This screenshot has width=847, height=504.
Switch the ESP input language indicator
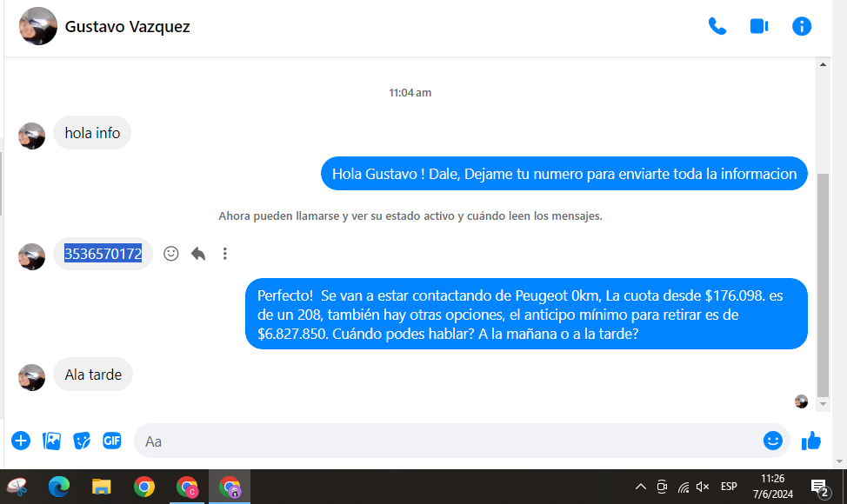[x=729, y=487]
